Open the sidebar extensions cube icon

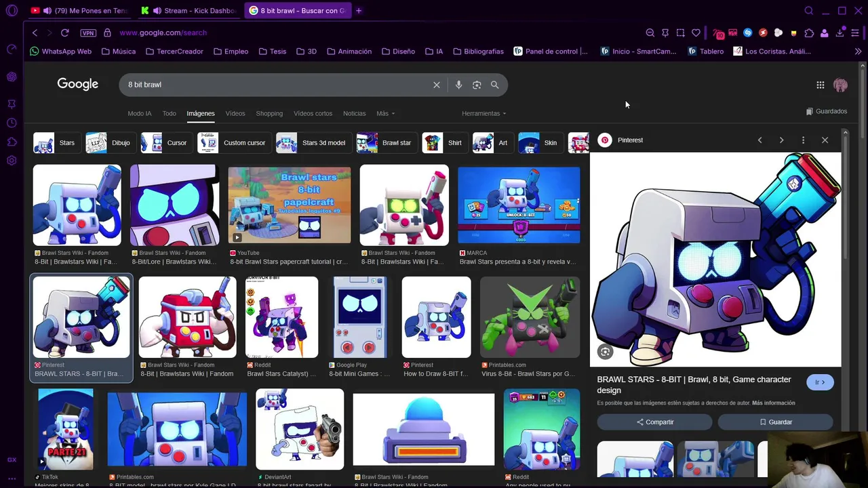[x=12, y=142]
